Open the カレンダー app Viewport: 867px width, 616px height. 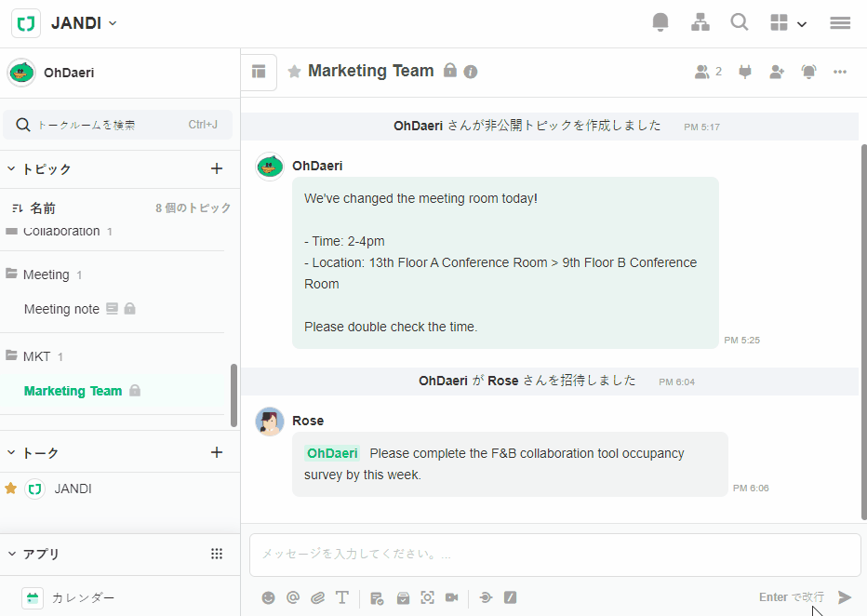83,598
